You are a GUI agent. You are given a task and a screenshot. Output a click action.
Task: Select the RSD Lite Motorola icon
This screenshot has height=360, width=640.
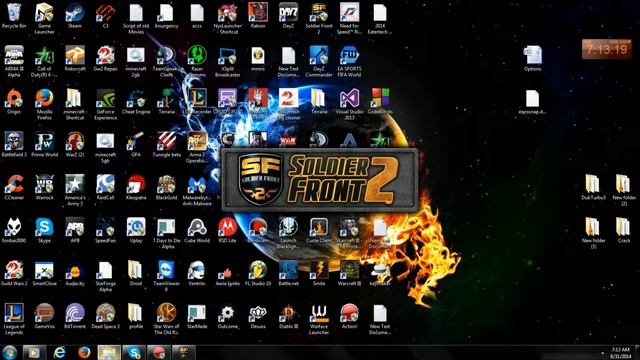[227, 231]
